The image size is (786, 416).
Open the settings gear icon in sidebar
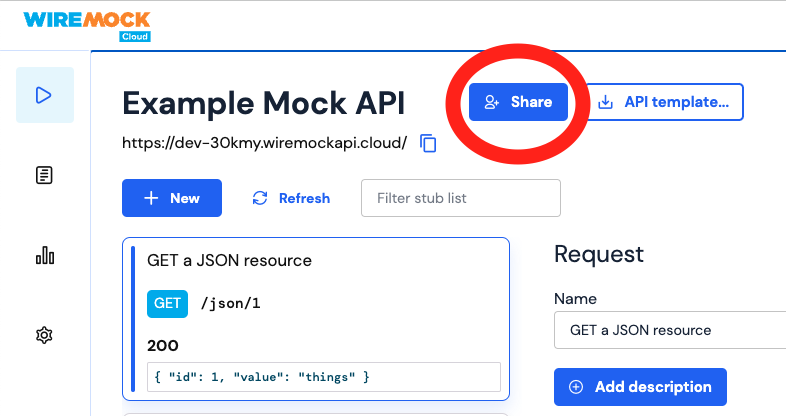pyautogui.click(x=44, y=335)
